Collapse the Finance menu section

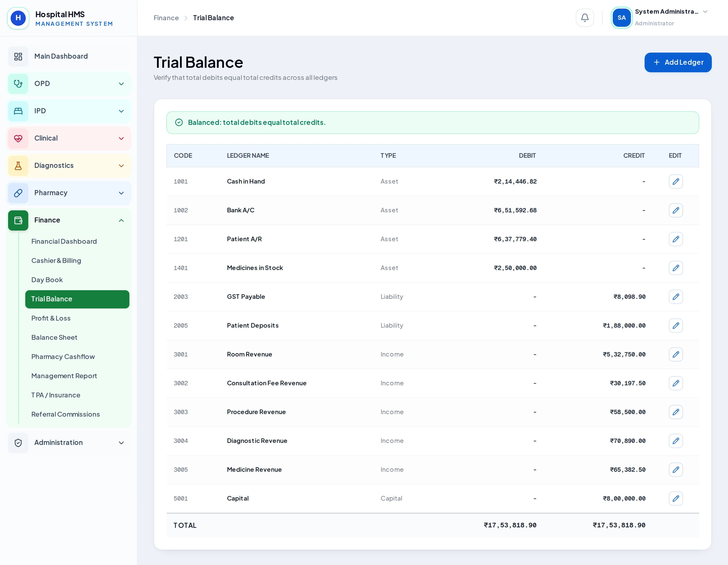click(x=69, y=220)
